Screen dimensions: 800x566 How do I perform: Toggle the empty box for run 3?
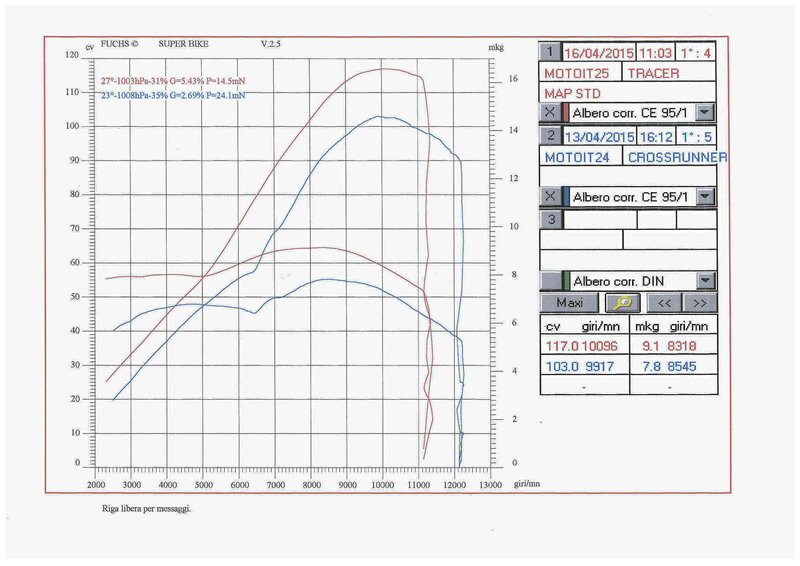pos(549,281)
